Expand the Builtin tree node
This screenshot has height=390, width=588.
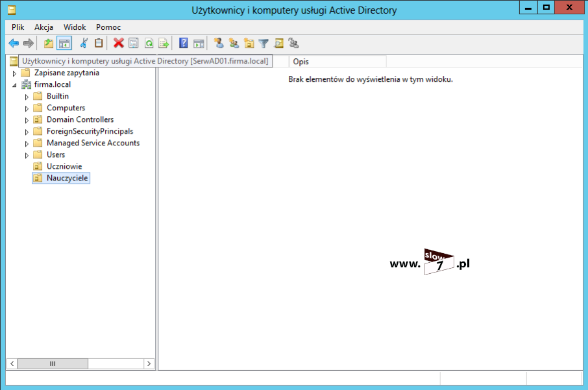tap(27, 97)
